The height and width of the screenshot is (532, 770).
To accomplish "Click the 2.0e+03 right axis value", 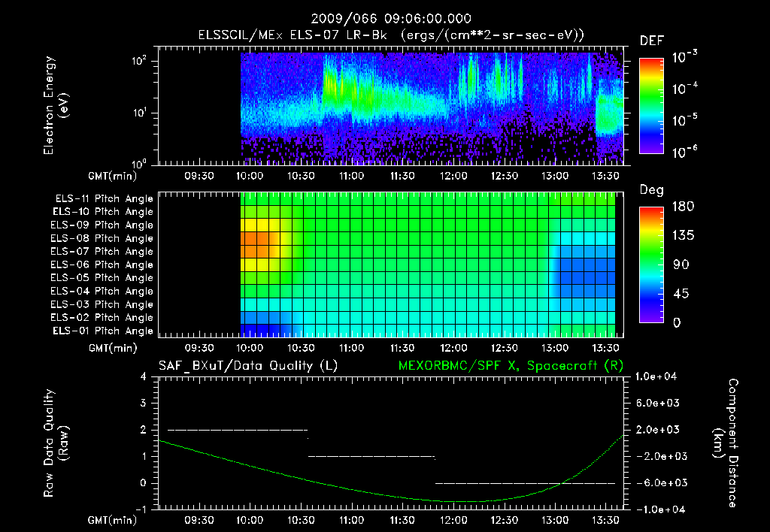I will 658,430.
